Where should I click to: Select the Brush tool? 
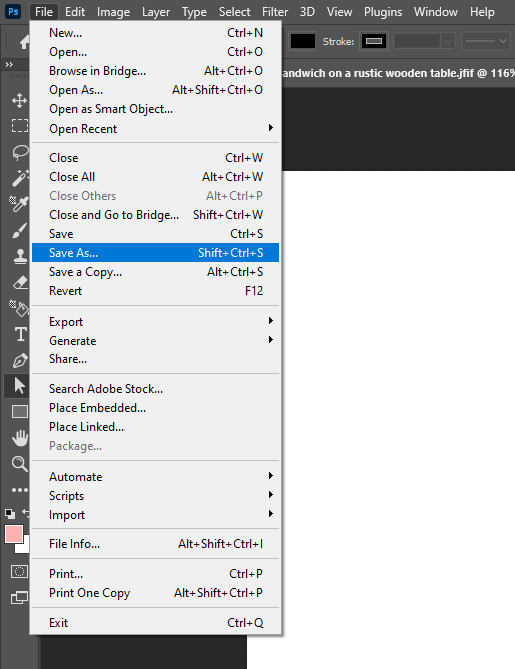coord(20,230)
